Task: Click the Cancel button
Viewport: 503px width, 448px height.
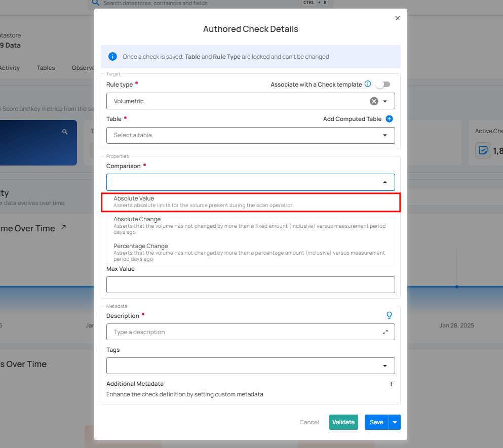Action: pyautogui.click(x=309, y=422)
